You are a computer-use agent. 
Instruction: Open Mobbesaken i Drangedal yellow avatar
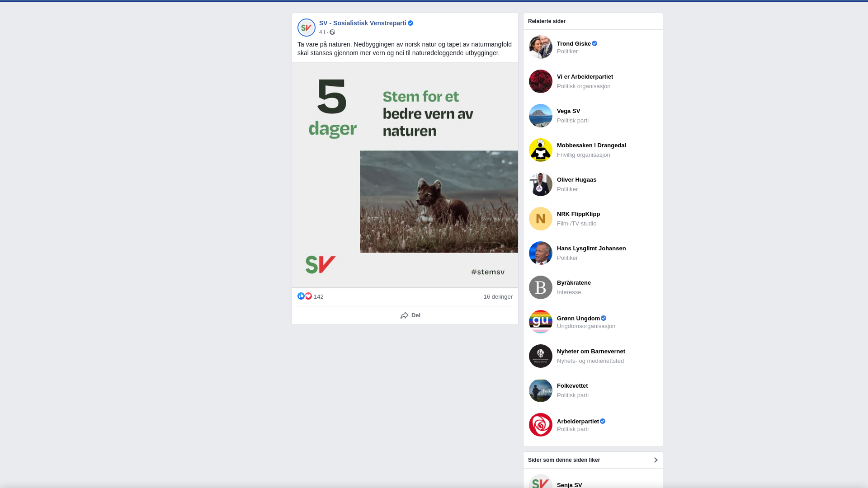[541, 150]
